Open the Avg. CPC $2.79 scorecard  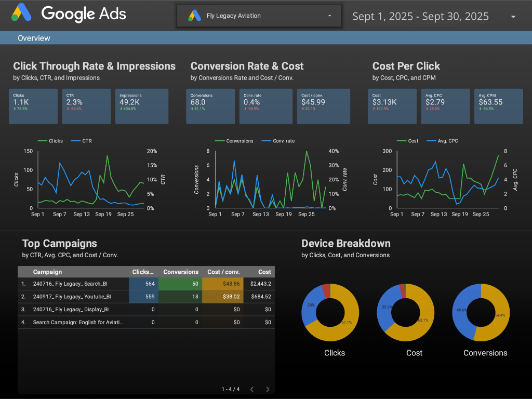coord(445,106)
